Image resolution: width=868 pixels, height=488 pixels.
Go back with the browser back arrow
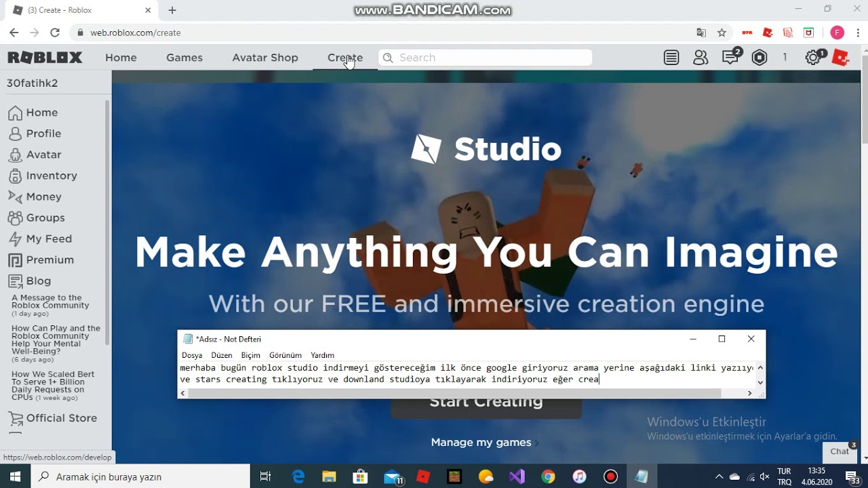14,33
